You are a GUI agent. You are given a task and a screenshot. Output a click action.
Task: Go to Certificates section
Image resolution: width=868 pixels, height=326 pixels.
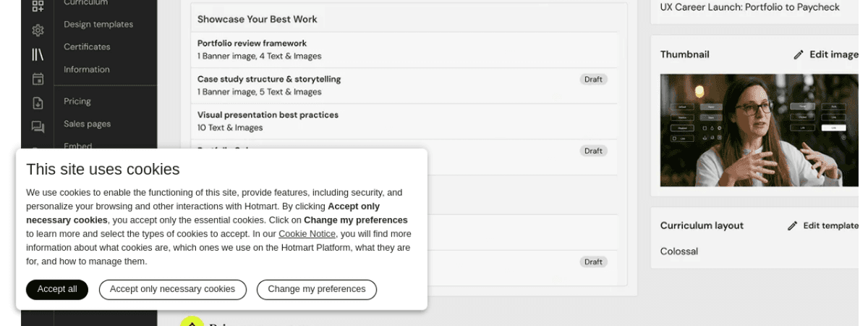pos(87,47)
